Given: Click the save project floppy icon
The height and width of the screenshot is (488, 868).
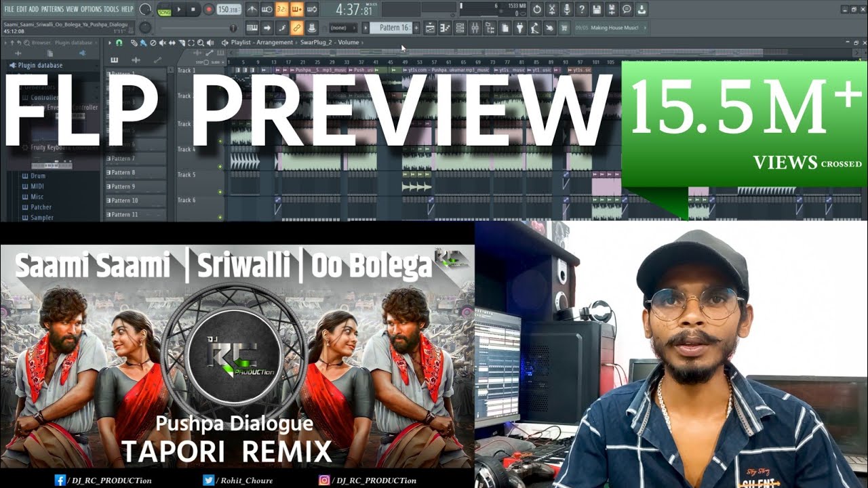Looking at the screenshot, I should [x=597, y=9].
